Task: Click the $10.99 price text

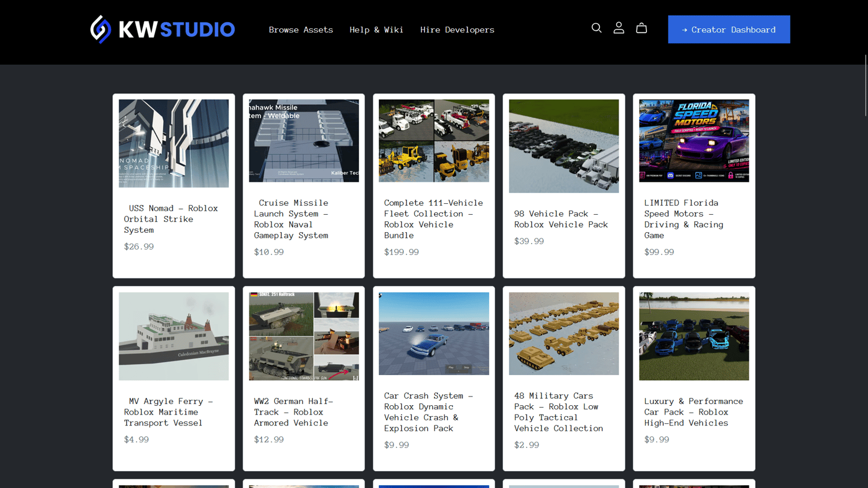Action: (x=269, y=252)
